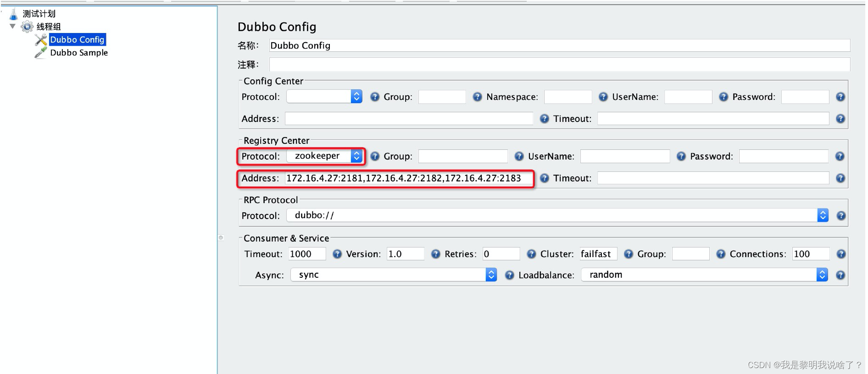Image resolution: width=868 pixels, height=374 pixels.
Task: Click Consumer & Service Group field
Action: click(691, 254)
